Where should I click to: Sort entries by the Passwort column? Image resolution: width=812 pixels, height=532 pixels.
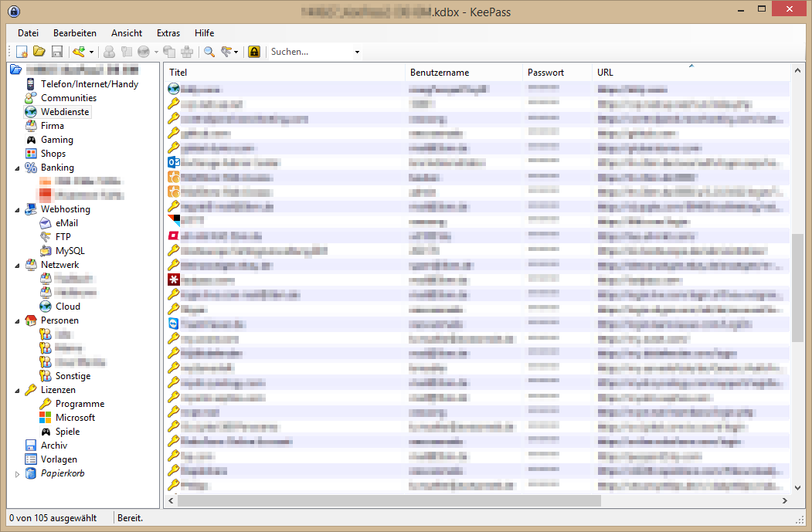[557, 73]
